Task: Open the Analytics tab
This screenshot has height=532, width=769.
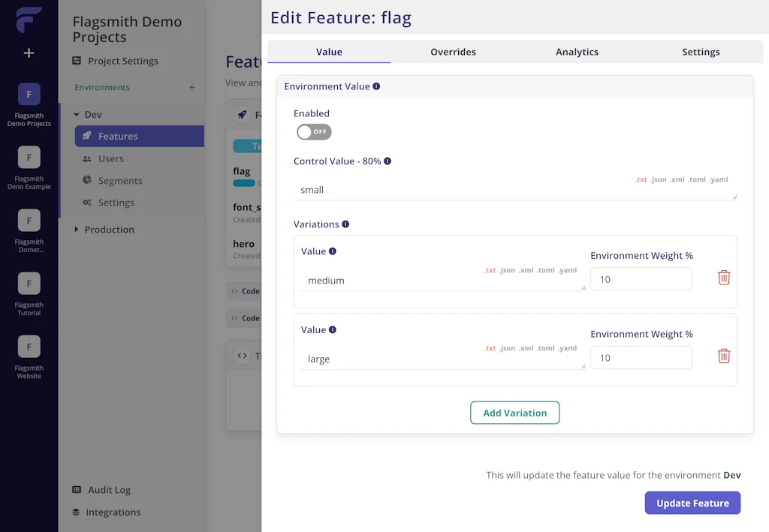Action: pyautogui.click(x=577, y=52)
